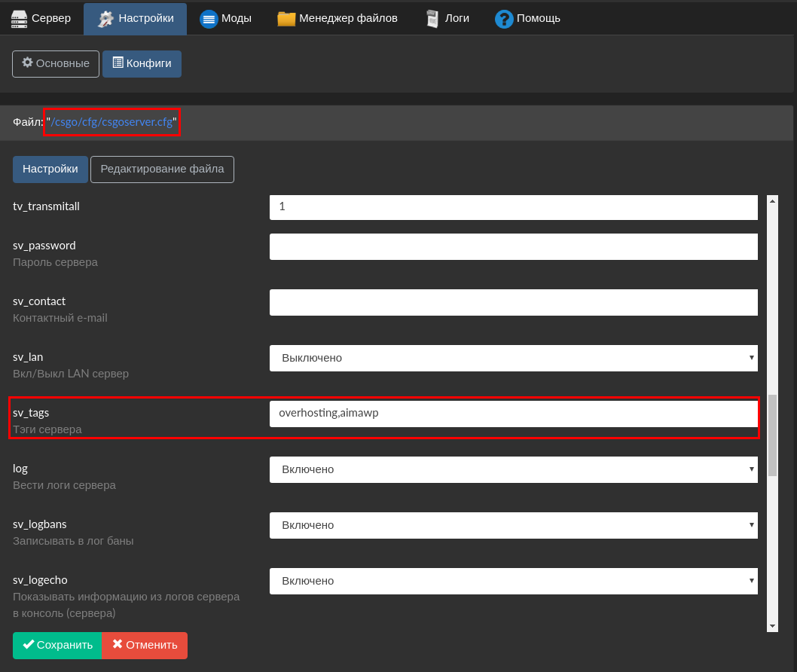797x672 pixels.
Task: Open the Моды tab
Action: click(225, 19)
